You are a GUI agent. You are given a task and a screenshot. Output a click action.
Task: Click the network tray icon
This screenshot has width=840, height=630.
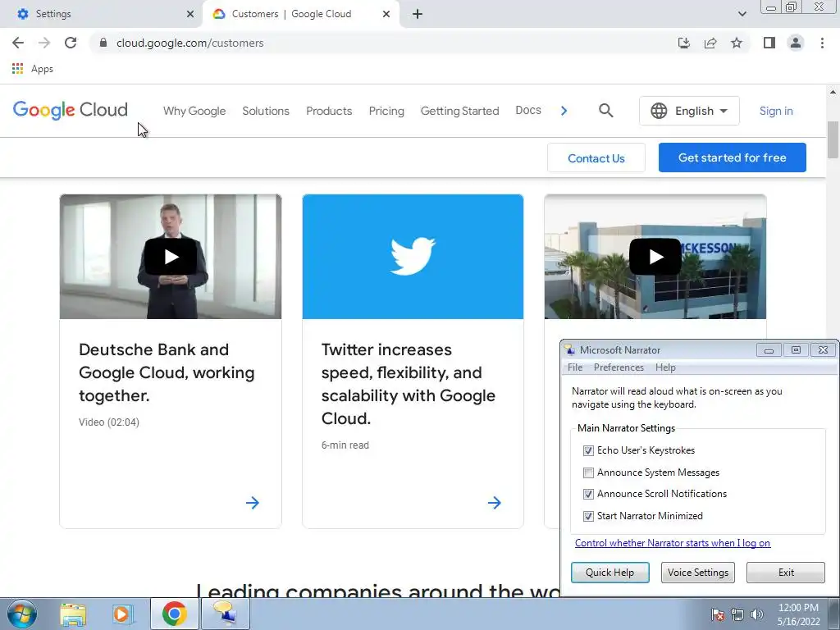737,614
